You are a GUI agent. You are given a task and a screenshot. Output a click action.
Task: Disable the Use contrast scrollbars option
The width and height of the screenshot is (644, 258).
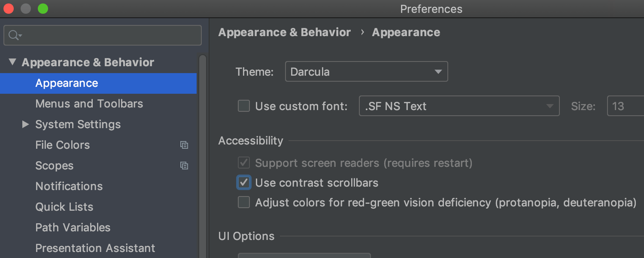coord(243,182)
